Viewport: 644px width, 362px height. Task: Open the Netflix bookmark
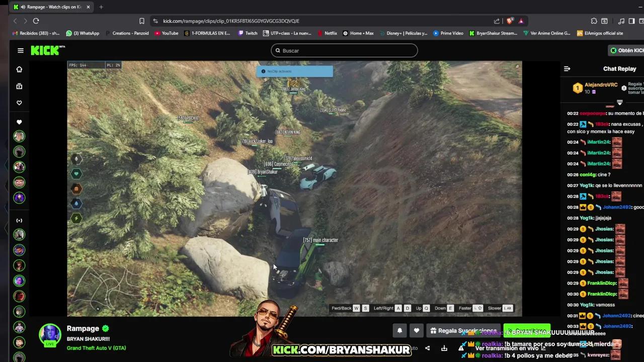tap(327, 33)
